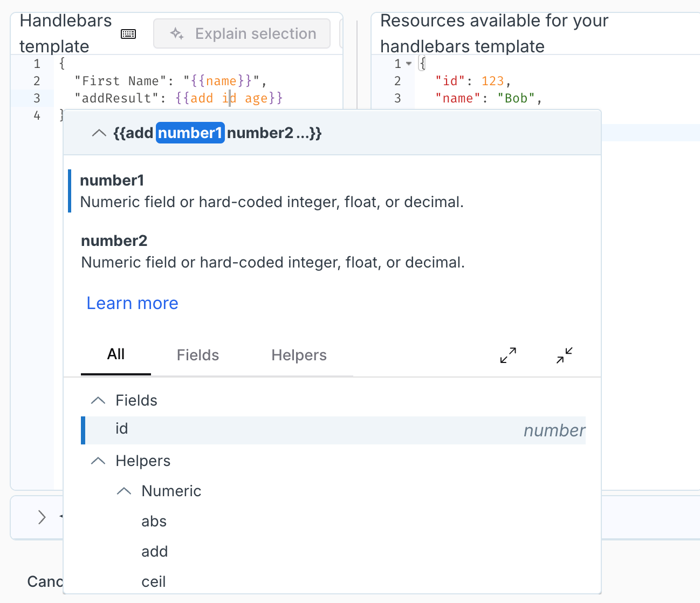Click the Explain selection button
The width and height of the screenshot is (700, 603).
coord(242,33)
